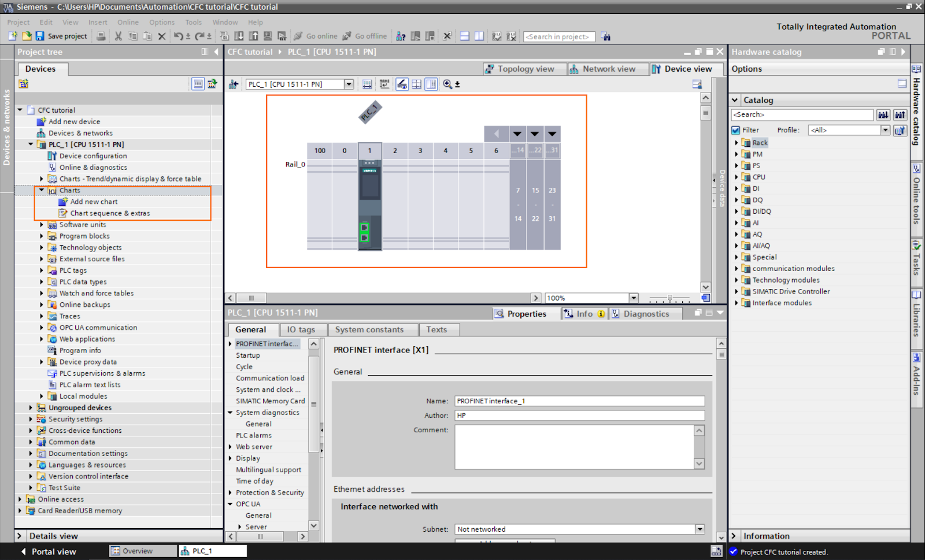This screenshot has height=560, width=925.
Task: Adjust the zoom slider below the device view
Action: tap(669, 298)
